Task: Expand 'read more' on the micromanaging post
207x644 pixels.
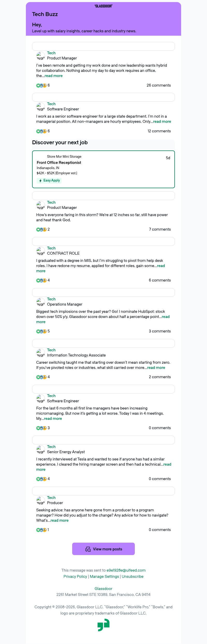Action: click(x=53, y=418)
